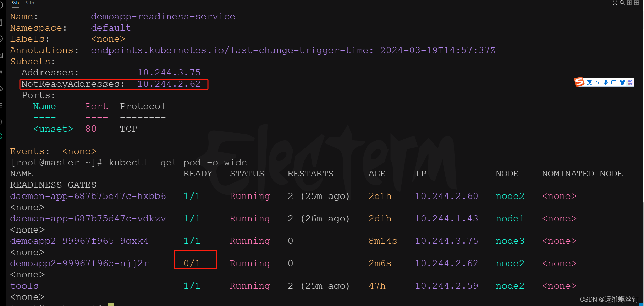This screenshot has width=644, height=306.
Task: Click the Sogou input method logo
Action: coord(579,82)
